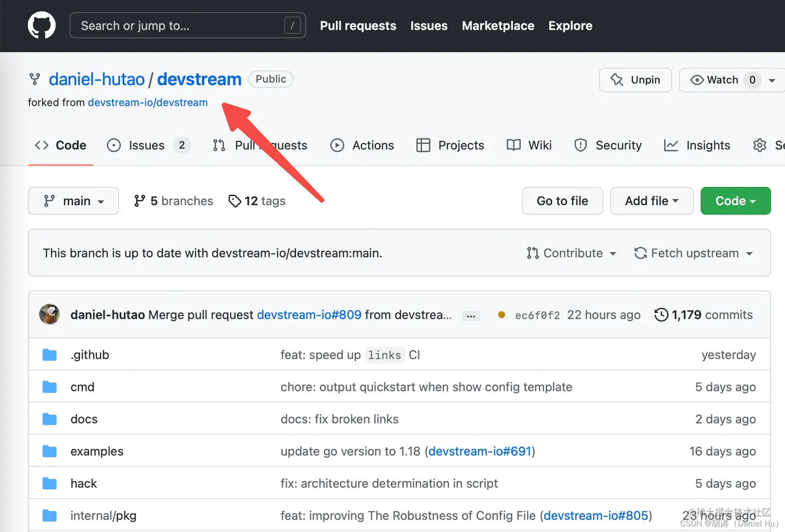Expand the Fetch upstream dropdown
Screen dimensions: 785x532
point(694,253)
